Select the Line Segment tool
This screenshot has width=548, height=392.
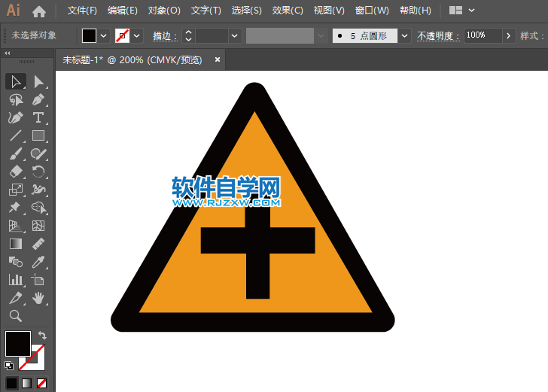click(x=15, y=136)
